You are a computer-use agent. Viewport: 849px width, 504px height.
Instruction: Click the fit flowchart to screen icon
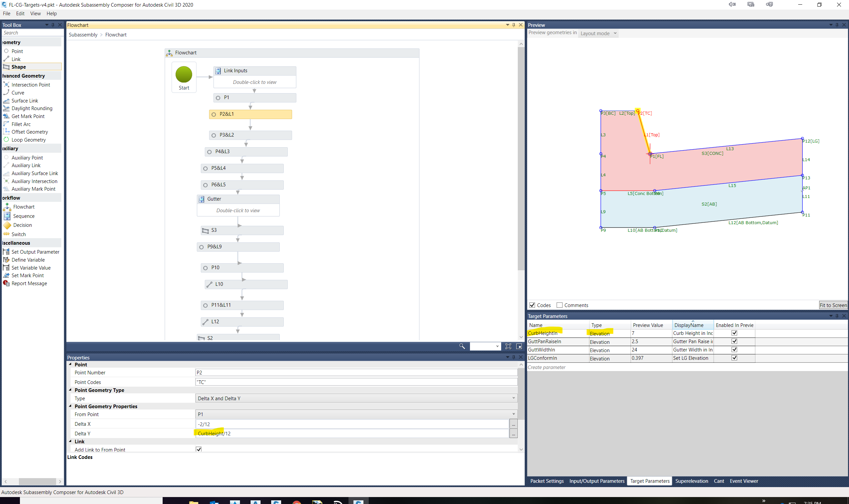(508, 346)
